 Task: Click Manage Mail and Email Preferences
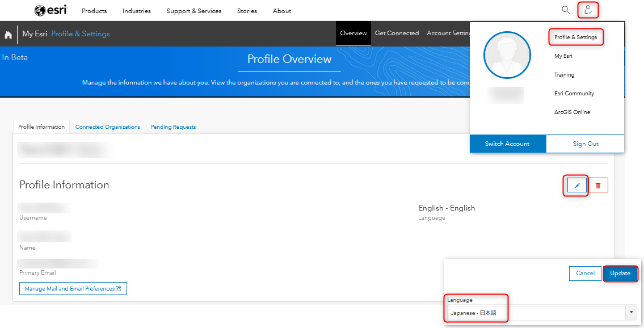coord(73,289)
